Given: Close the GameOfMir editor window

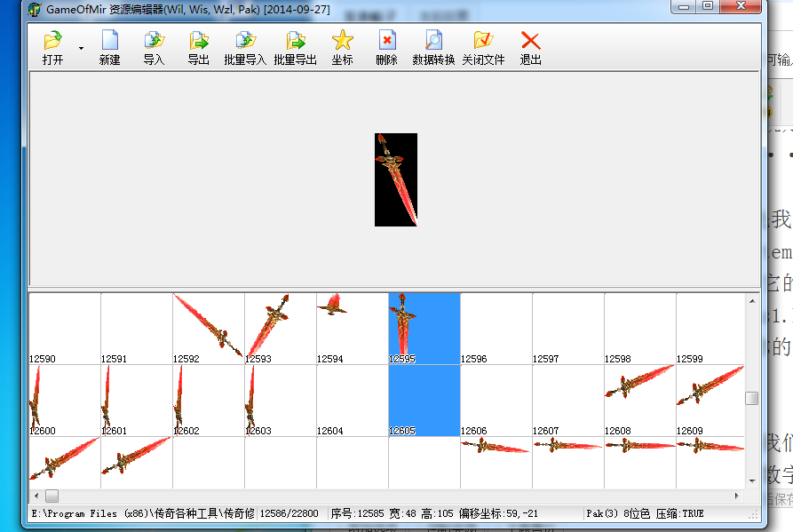Looking at the screenshot, I should tap(741, 6).
